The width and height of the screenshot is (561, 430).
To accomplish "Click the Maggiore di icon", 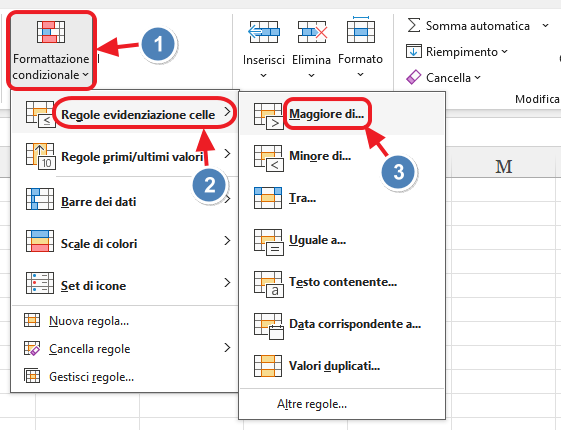I will point(269,116).
